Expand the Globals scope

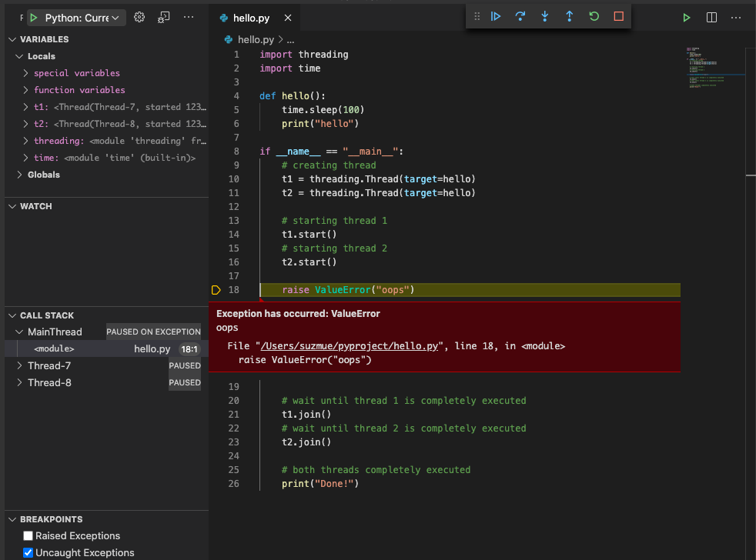point(19,175)
